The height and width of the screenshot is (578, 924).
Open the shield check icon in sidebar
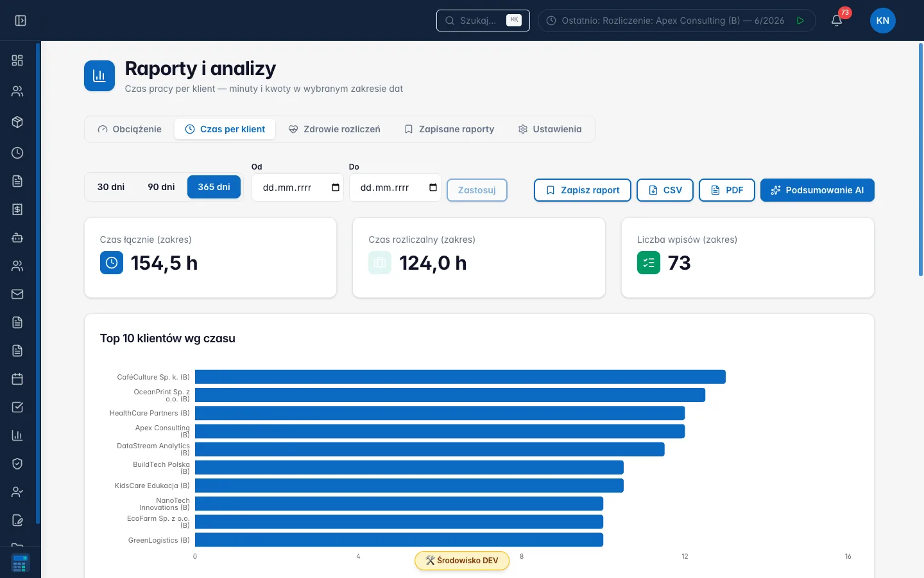pyautogui.click(x=17, y=464)
